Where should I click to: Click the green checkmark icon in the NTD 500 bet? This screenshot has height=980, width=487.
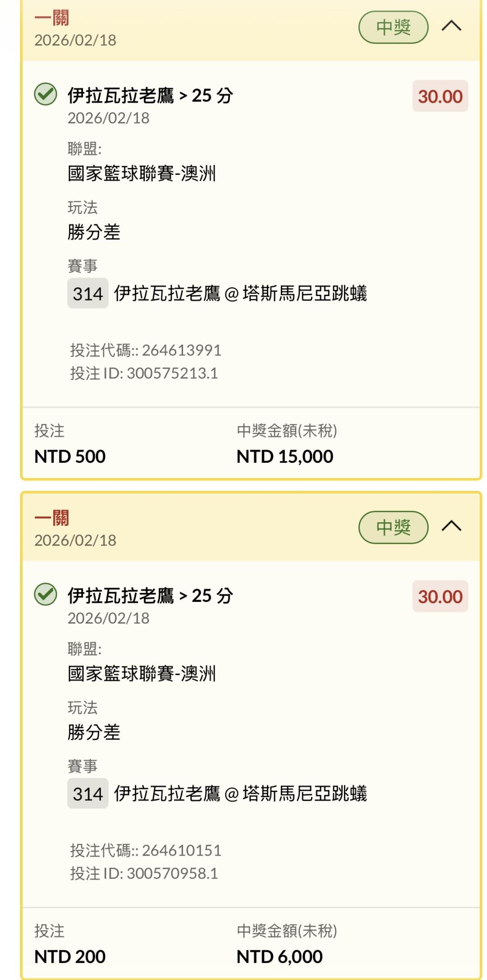click(46, 94)
